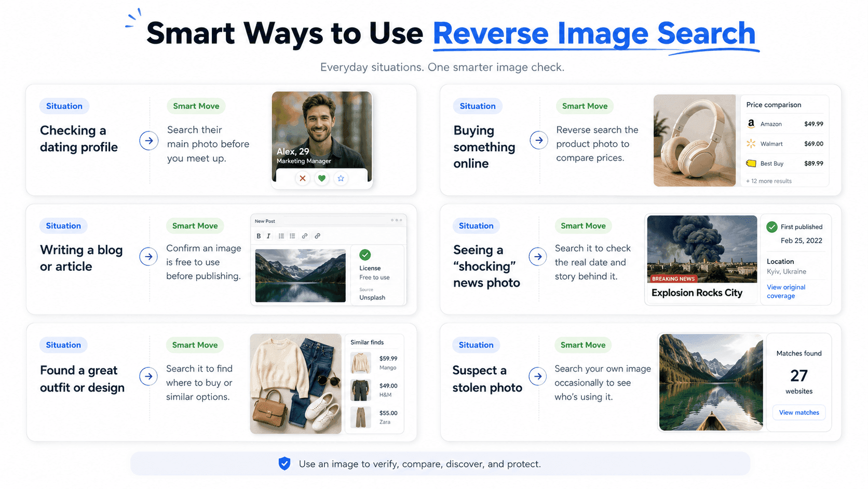Select the Amazon $49.99 price row
Screen dimensions: 868x489
[785, 124]
